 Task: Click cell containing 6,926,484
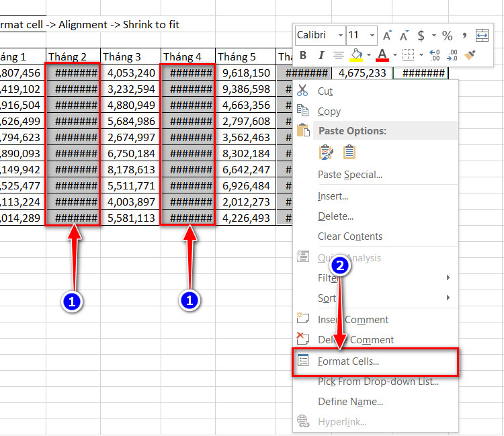(x=245, y=185)
